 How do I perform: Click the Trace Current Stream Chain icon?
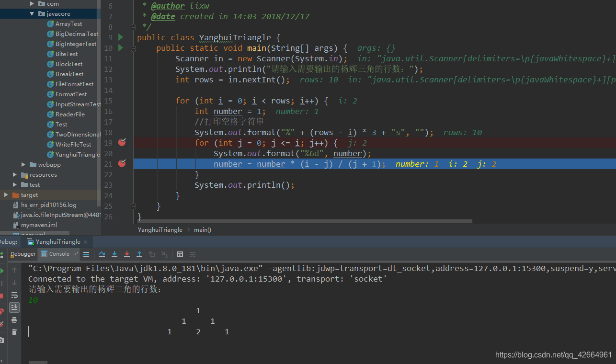(x=193, y=254)
